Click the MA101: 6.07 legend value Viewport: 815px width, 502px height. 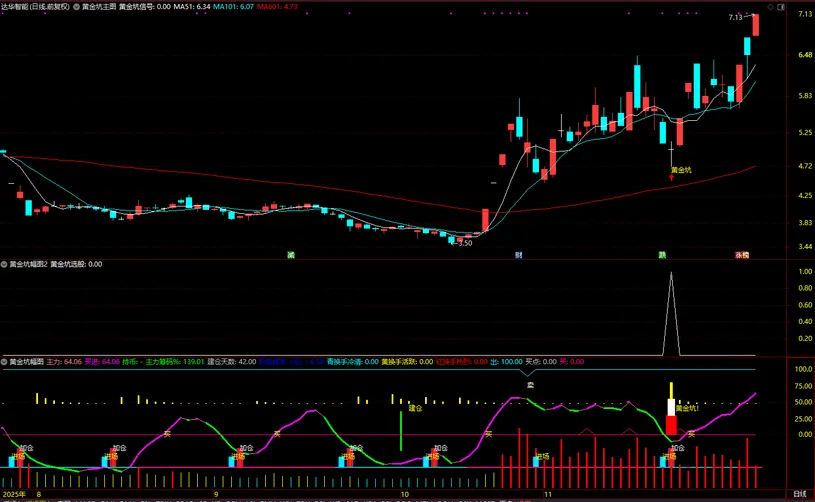(233, 7)
